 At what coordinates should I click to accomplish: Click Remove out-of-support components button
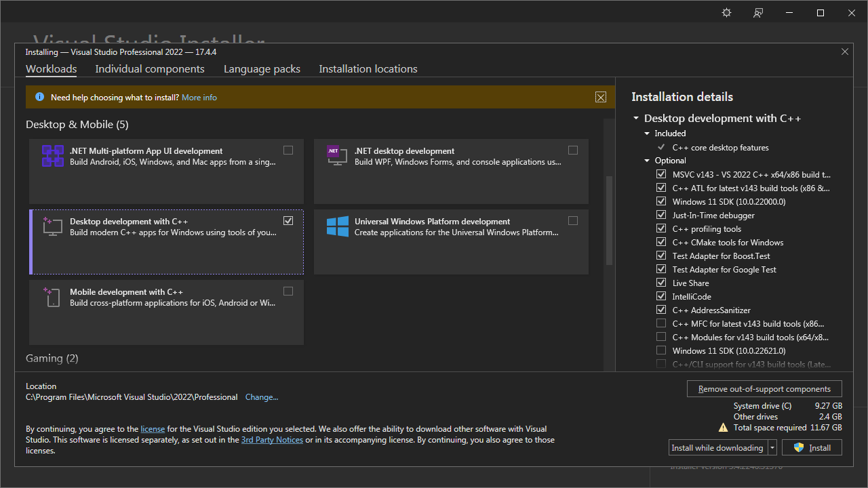[764, 389]
